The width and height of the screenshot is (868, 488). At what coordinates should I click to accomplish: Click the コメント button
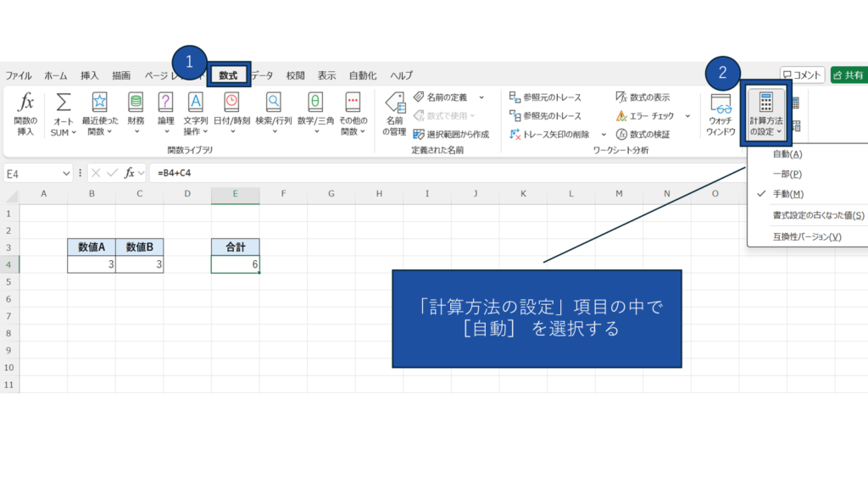(802, 75)
